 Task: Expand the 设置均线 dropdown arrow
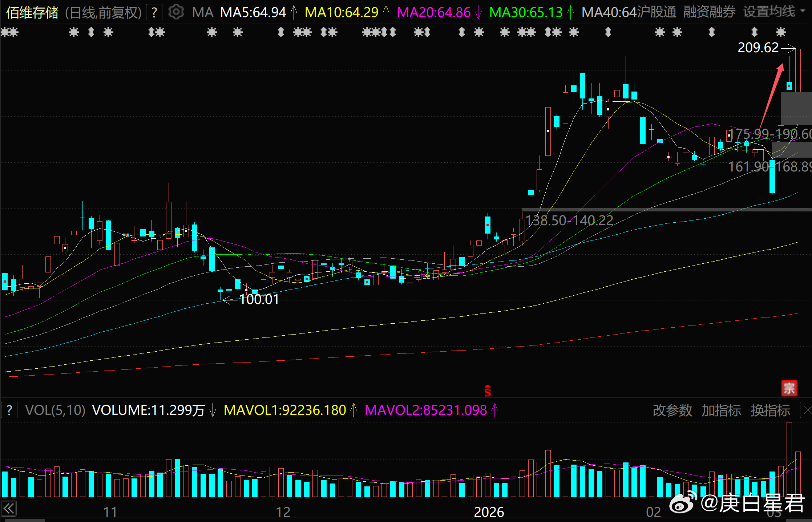[x=803, y=11]
